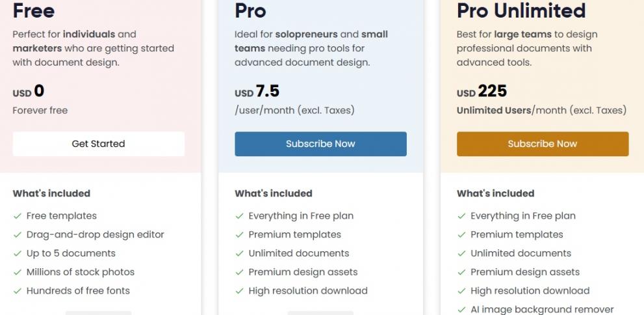Click the checkmark beside Up to 5 documents
Image resolution: width=644 pixels, height=315 pixels.
click(x=18, y=254)
